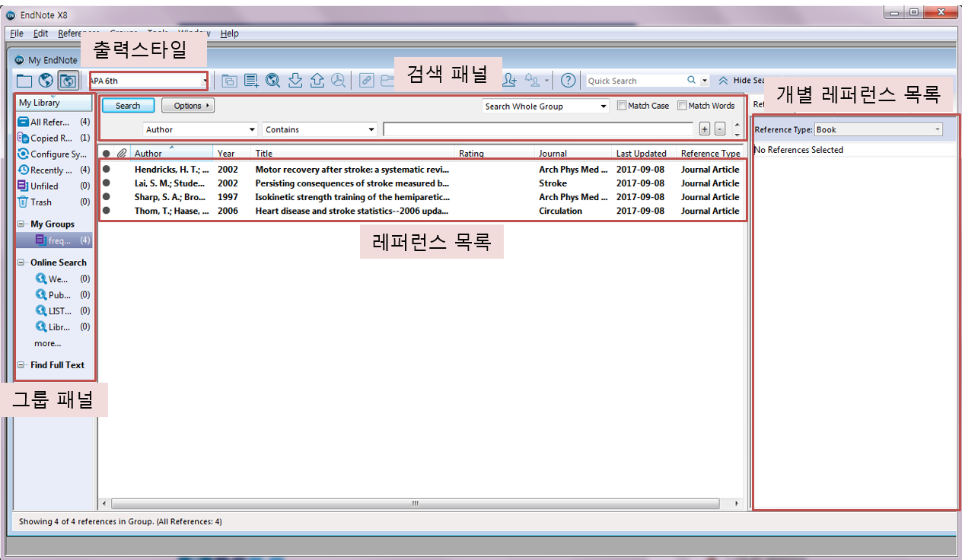Open the Unfiled group
Screen dimensions: 962x560
(54, 186)
